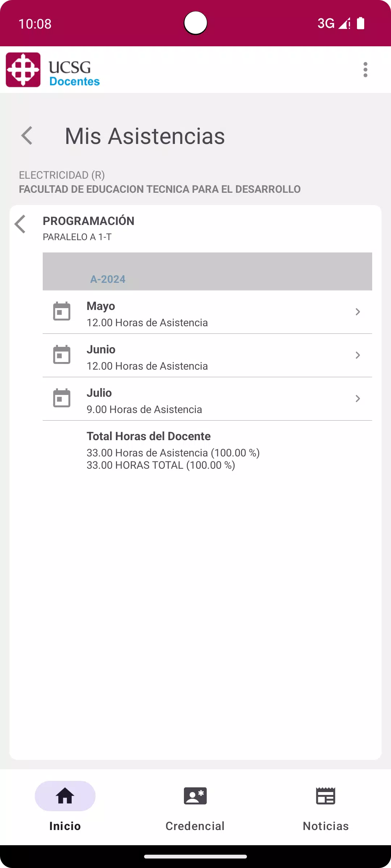
Task: Tap the Noticias newspaper icon
Action: pyautogui.click(x=326, y=796)
